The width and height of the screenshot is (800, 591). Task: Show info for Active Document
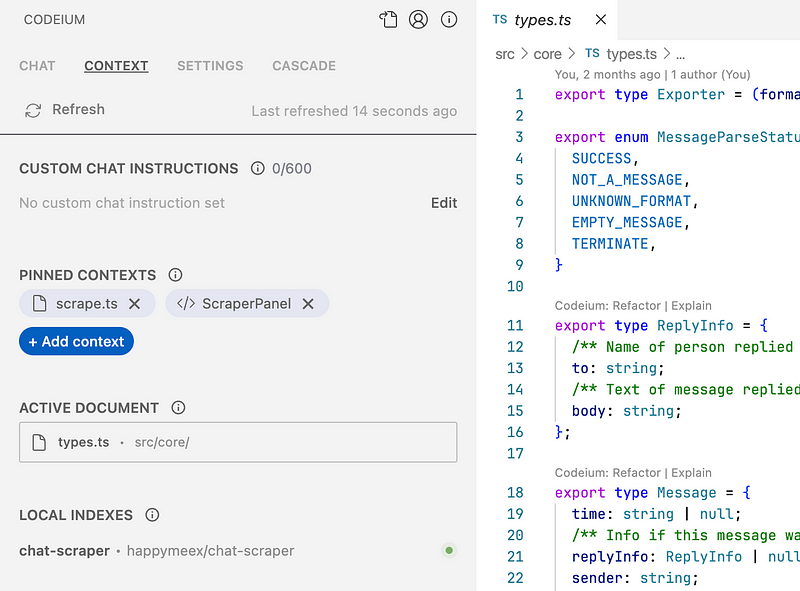(x=178, y=408)
